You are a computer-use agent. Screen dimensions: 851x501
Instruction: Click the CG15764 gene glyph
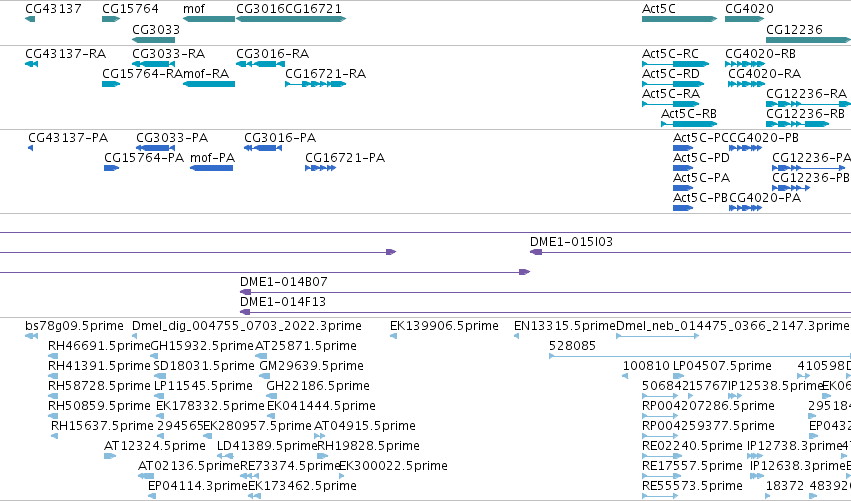point(111,19)
